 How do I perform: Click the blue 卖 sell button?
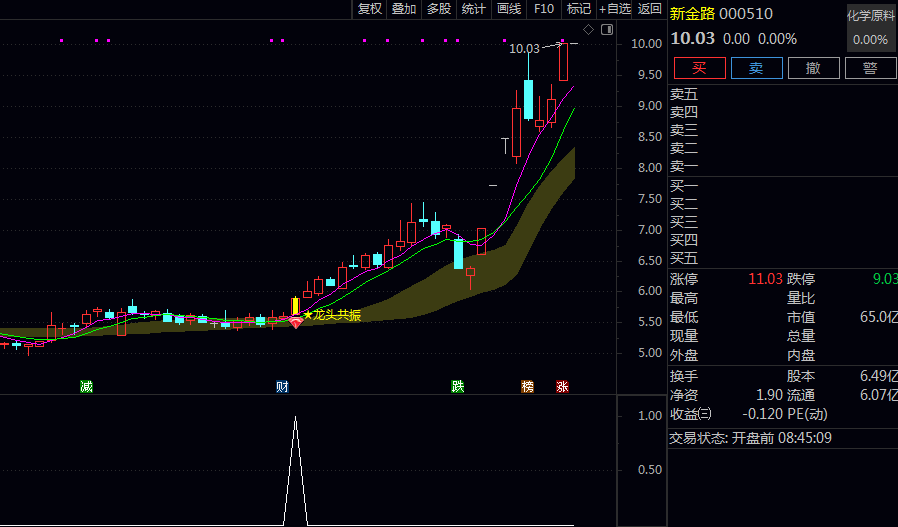[757, 68]
